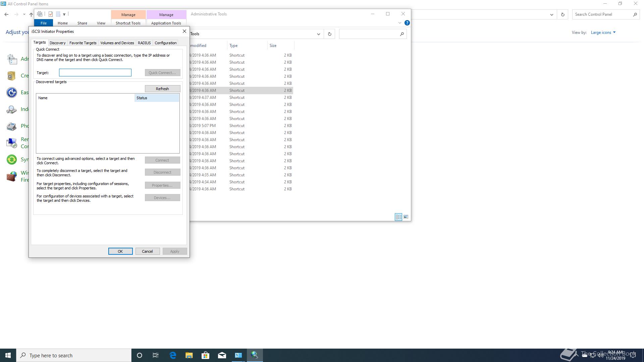Select the shortcut row modified 4:37 AM
The height and width of the screenshot is (362, 644).
tap(241, 98)
